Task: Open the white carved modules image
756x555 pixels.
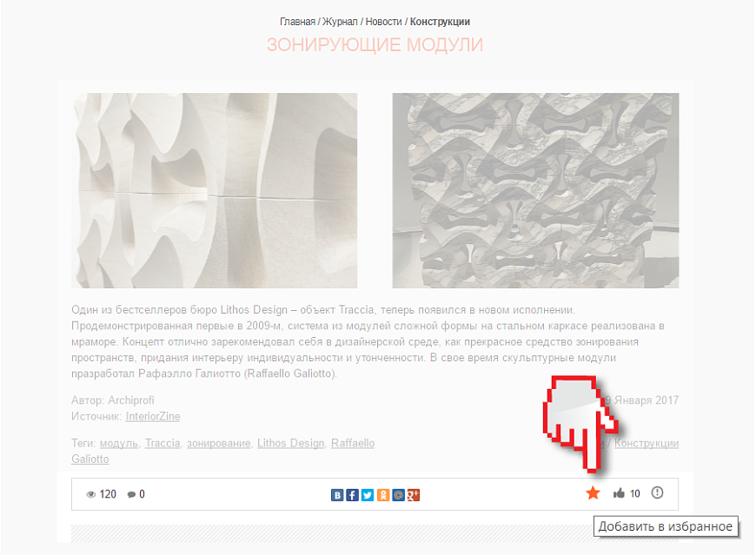Action: (215, 191)
